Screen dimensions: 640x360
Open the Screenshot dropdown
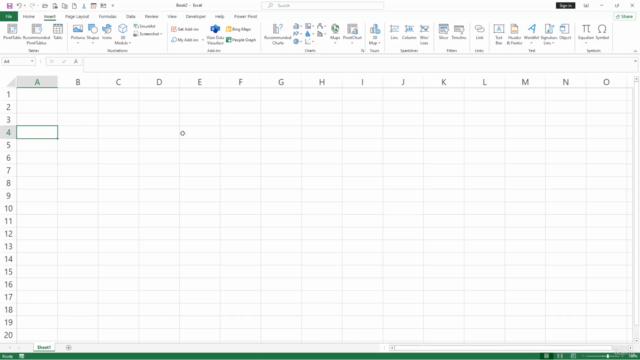[x=147, y=34]
